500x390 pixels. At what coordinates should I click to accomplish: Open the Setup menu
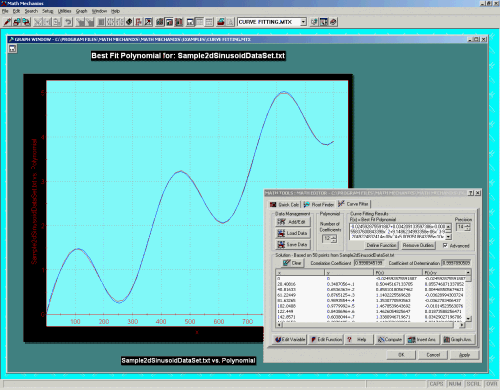tap(48, 11)
